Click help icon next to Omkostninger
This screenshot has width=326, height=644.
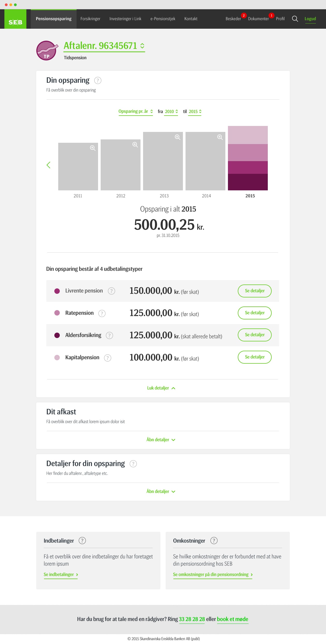(x=214, y=541)
